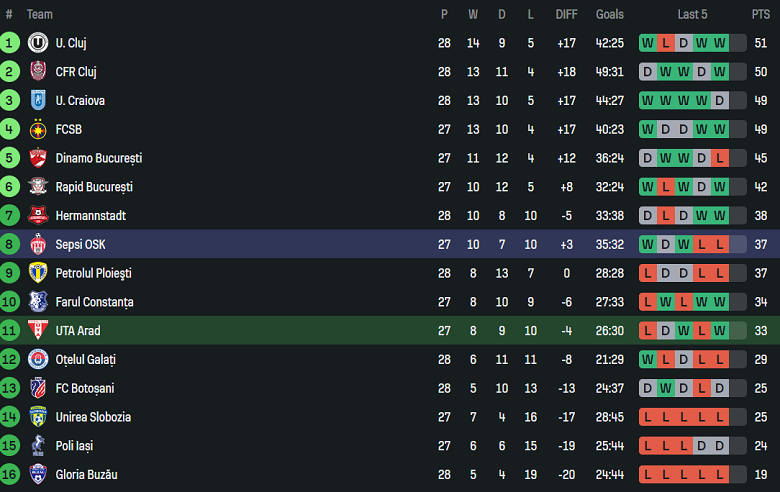Viewport: 780px width, 492px height.
Task: Click the U. Cluj team crest
Action: [38, 43]
